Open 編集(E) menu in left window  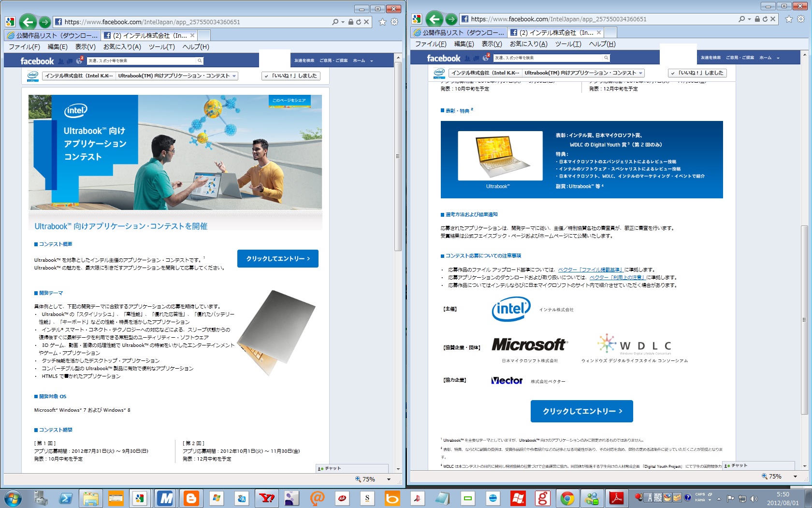pyautogui.click(x=58, y=47)
